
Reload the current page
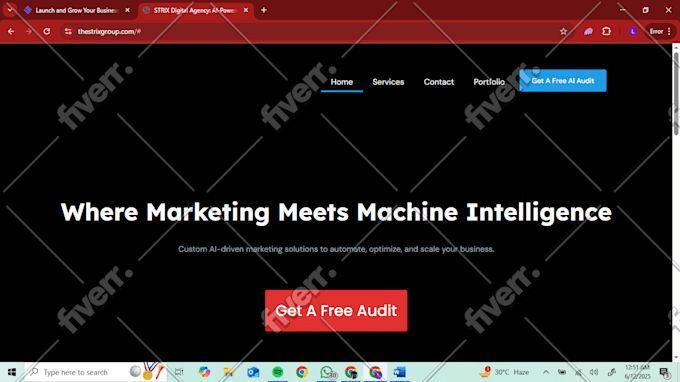coord(46,31)
